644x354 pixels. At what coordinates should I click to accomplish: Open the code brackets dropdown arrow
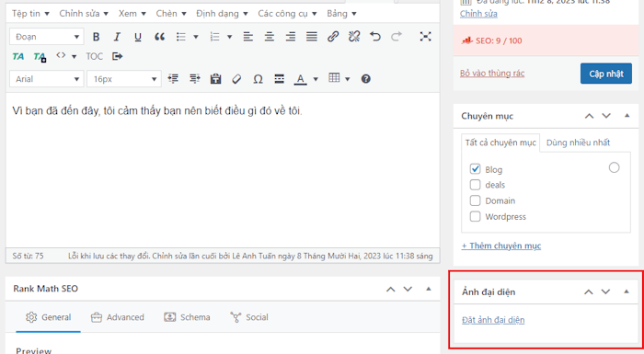click(74, 56)
